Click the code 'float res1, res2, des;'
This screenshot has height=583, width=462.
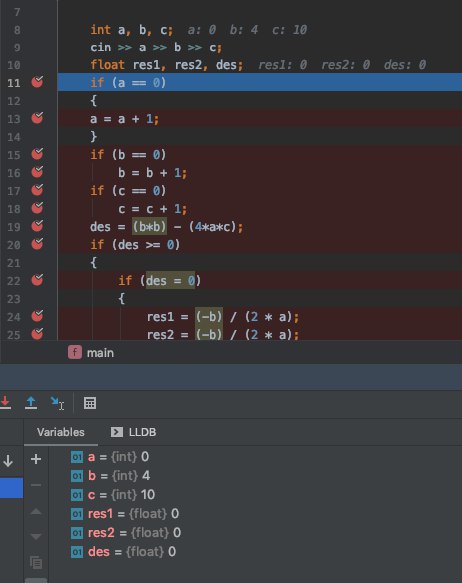click(167, 65)
